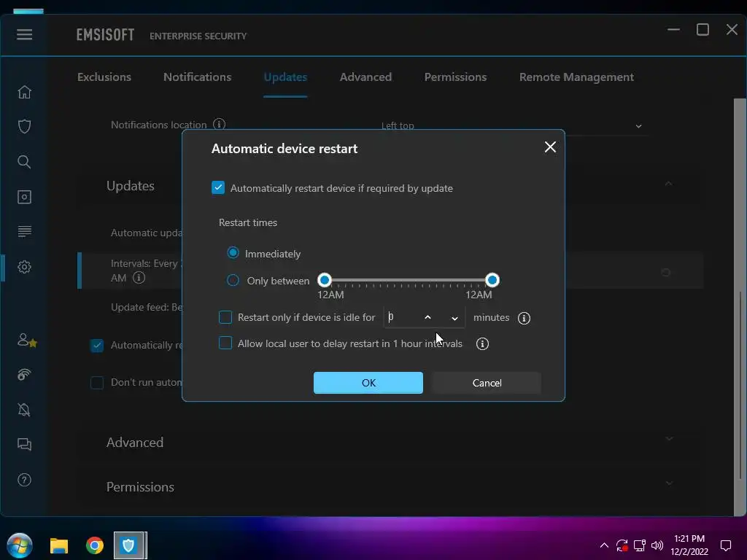
Task: Open File Explorer from taskbar
Action: coord(59,545)
